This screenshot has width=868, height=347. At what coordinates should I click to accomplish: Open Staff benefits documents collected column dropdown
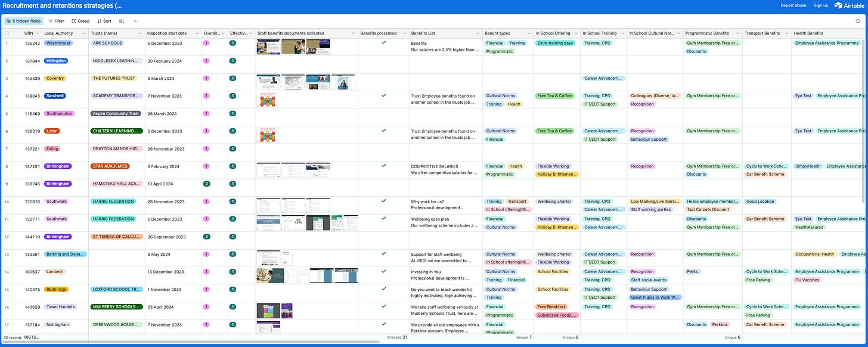click(x=353, y=33)
